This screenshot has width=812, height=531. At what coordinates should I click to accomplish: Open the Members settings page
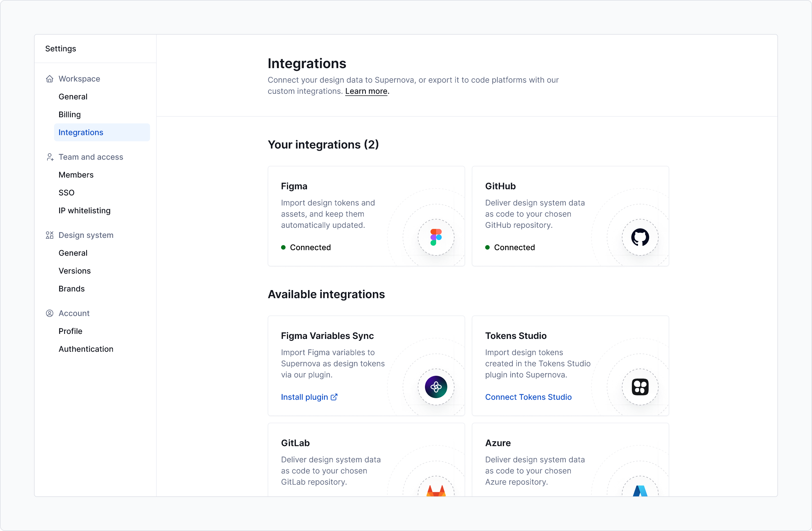[x=76, y=174]
